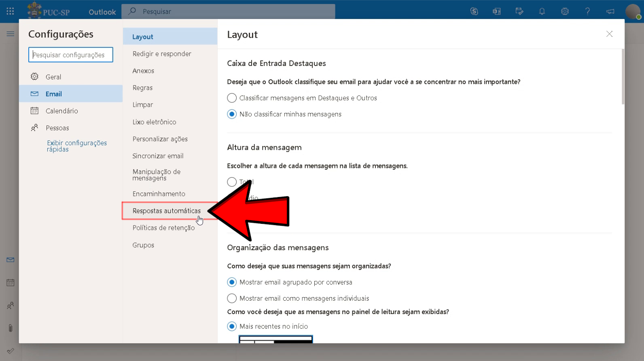Open the app launcher waffle icon
This screenshot has width=644, height=361.
[x=10, y=11]
